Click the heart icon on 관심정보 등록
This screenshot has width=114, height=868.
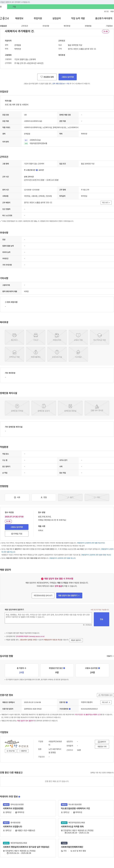click(42, 77)
